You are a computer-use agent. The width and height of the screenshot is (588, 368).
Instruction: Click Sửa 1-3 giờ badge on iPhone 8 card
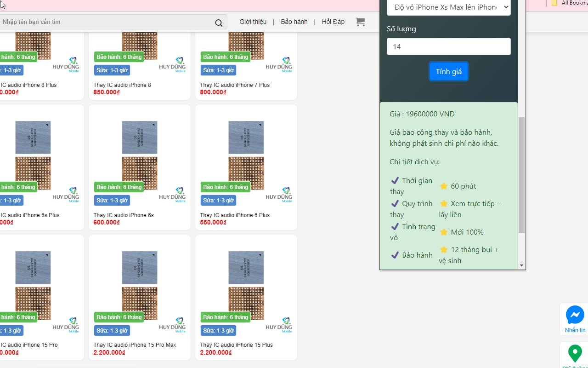[x=112, y=70]
